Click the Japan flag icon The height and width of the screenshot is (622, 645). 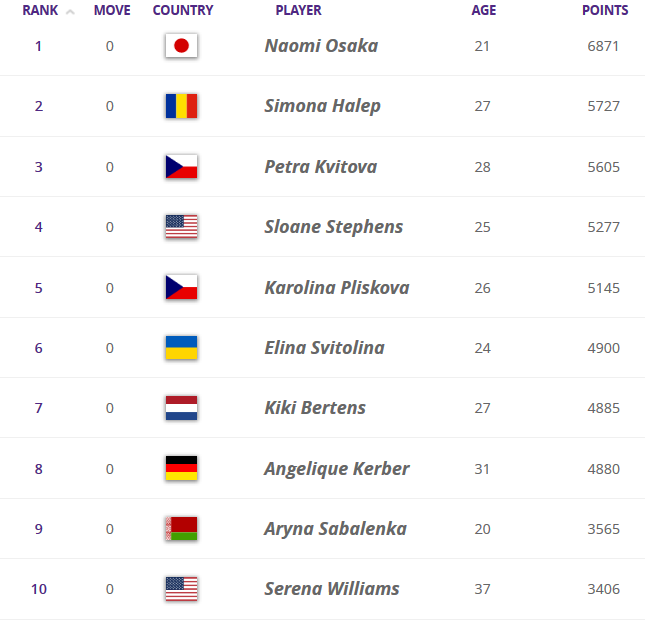pyautogui.click(x=181, y=46)
